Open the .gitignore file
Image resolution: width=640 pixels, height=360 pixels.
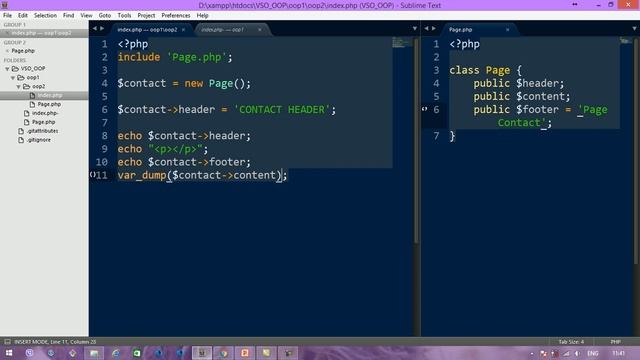click(39, 140)
